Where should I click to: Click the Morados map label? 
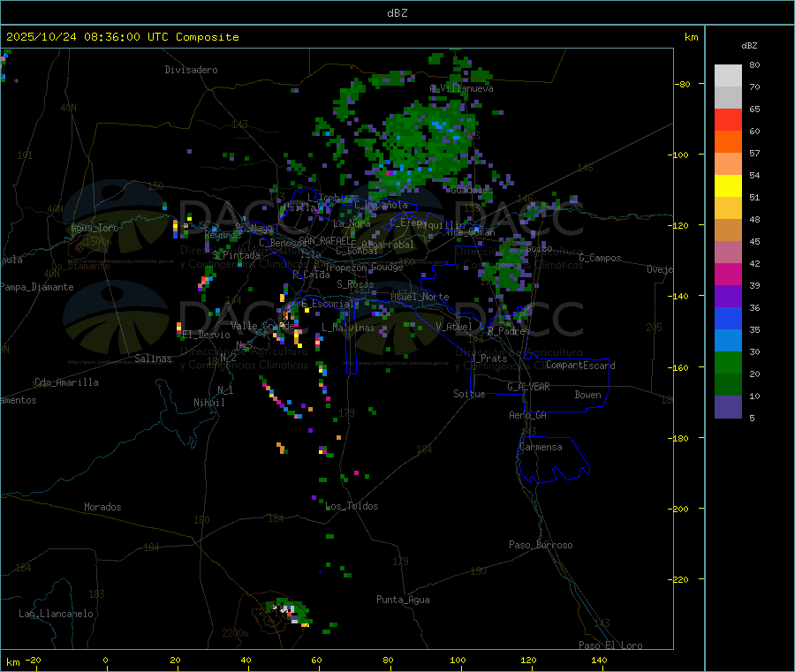pos(102,507)
